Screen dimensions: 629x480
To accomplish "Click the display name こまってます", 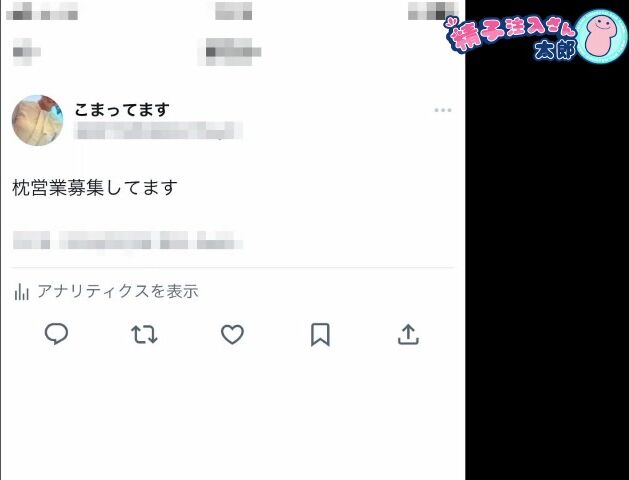I will click(x=122, y=109).
